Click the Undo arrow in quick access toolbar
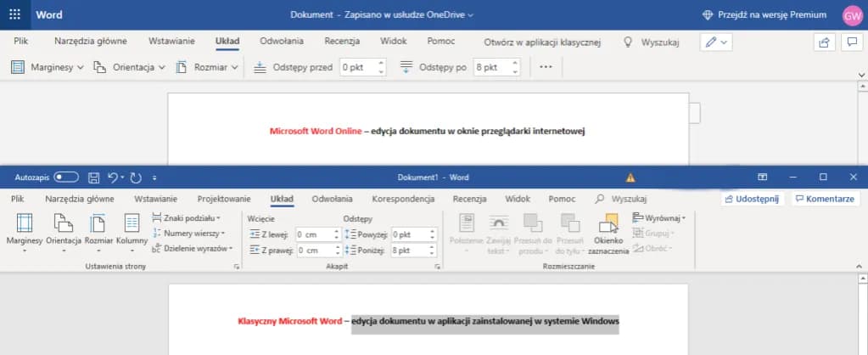The width and height of the screenshot is (868, 355). click(112, 177)
